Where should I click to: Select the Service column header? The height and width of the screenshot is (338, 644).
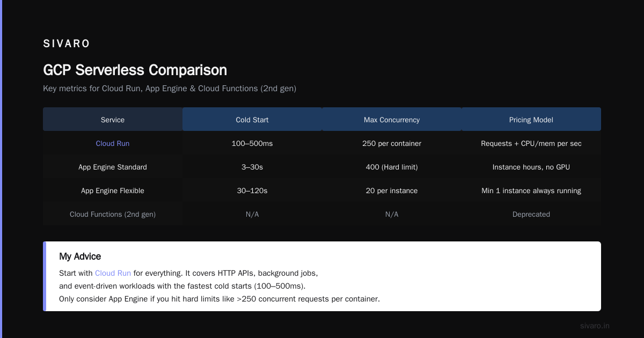click(113, 120)
